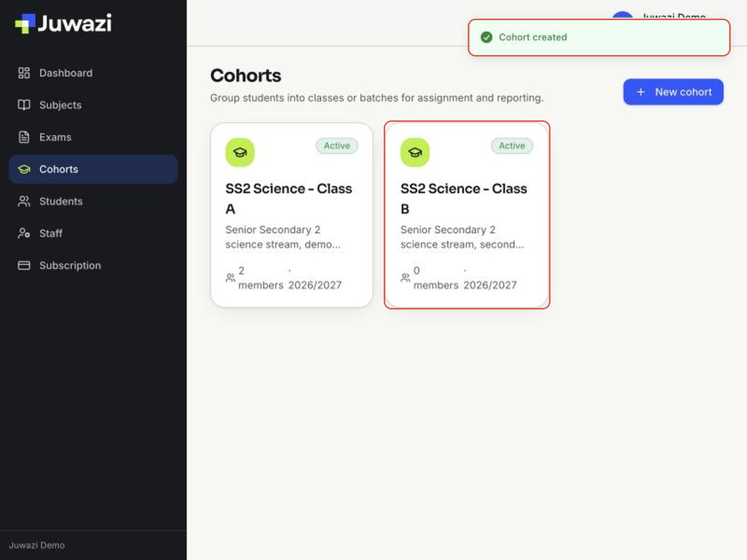This screenshot has height=560, width=747.
Task: Click the Cohort created notification text
Action: click(x=533, y=37)
